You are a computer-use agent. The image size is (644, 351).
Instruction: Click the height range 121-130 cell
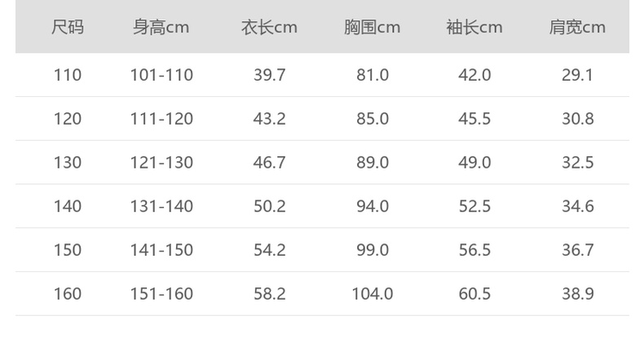pyautogui.click(x=161, y=162)
